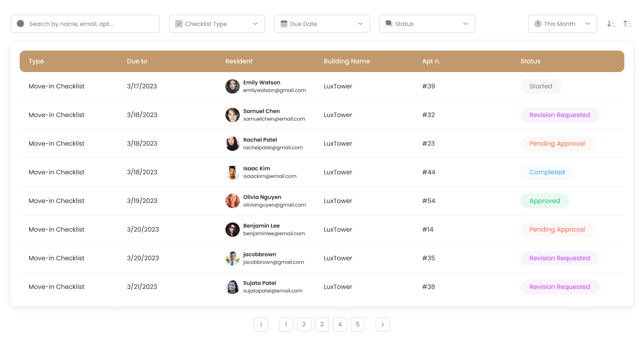This screenshot has width=644, height=350.
Task: Click the Due to column header
Action: 137,61
